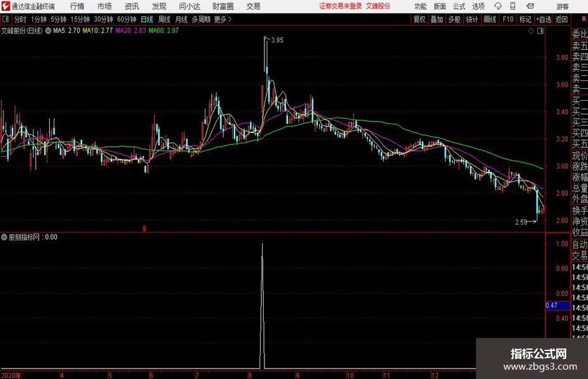The height and width of the screenshot is (379, 588).
Task: Click the 证券交易未登录 login link
Action: pyautogui.click(x=340, y=6)
